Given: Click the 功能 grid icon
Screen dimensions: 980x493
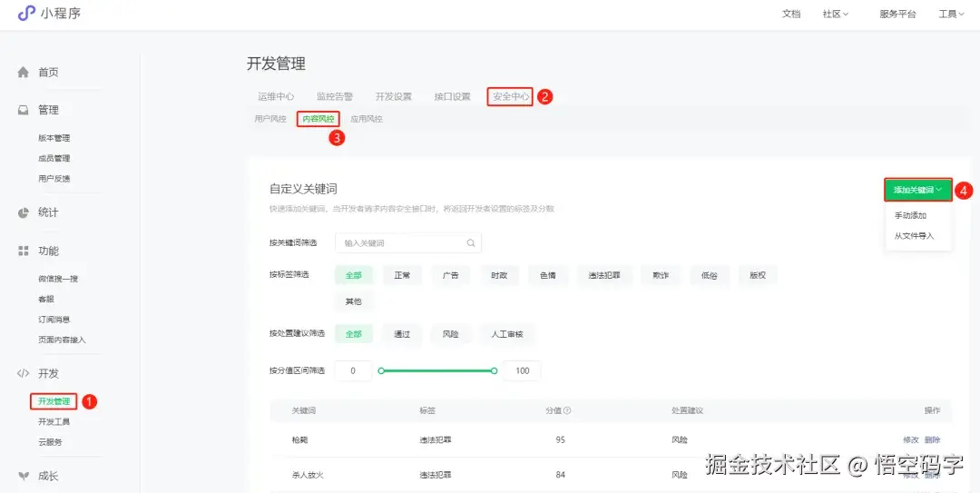Looking at the screenshot, I should [x=23, y=251].
